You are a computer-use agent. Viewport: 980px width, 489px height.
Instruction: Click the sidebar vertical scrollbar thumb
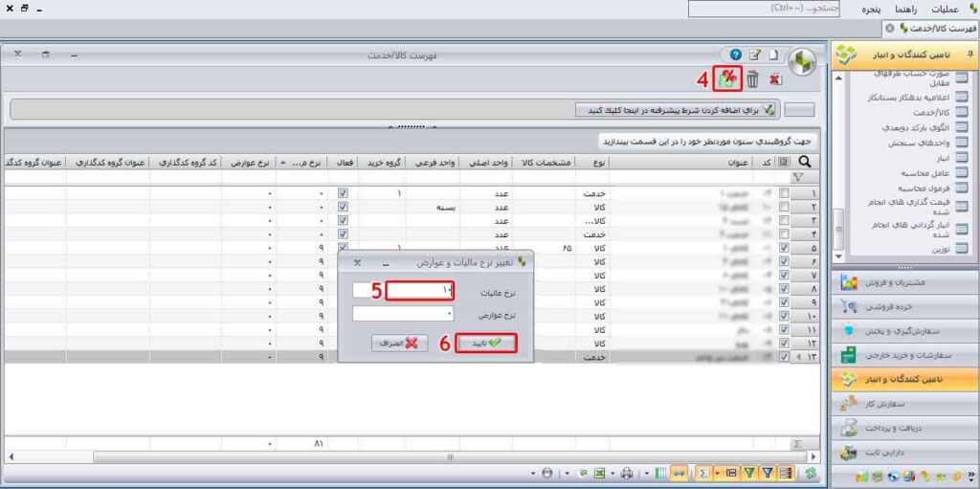838,230
